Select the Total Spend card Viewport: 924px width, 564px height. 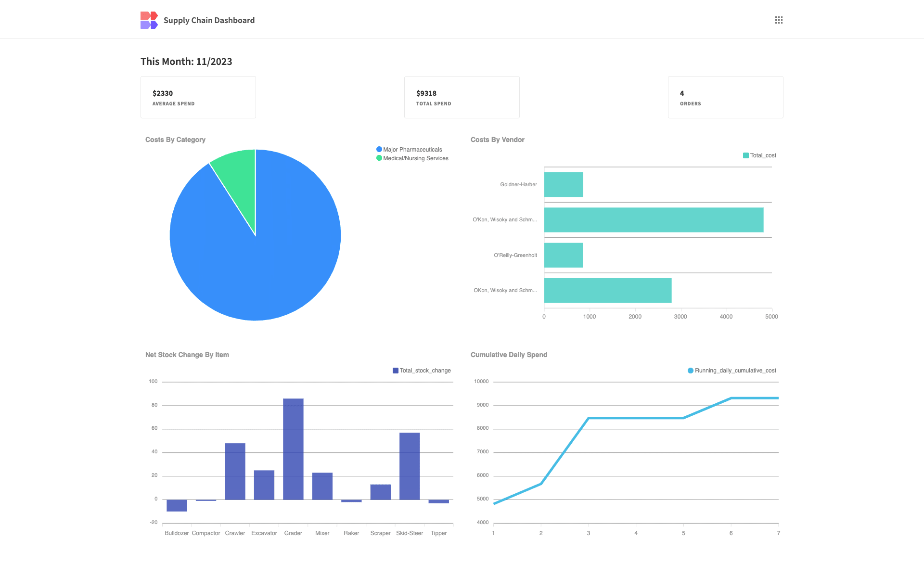tap(462, 97)
